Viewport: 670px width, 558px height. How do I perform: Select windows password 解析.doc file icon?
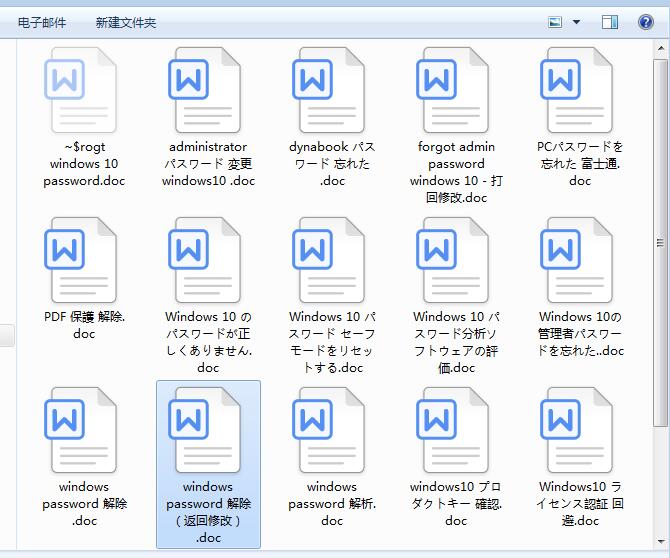point(328,430)
